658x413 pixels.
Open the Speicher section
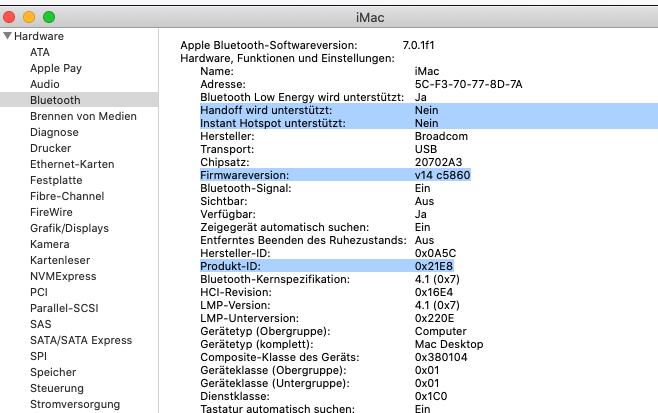[53, 372]
